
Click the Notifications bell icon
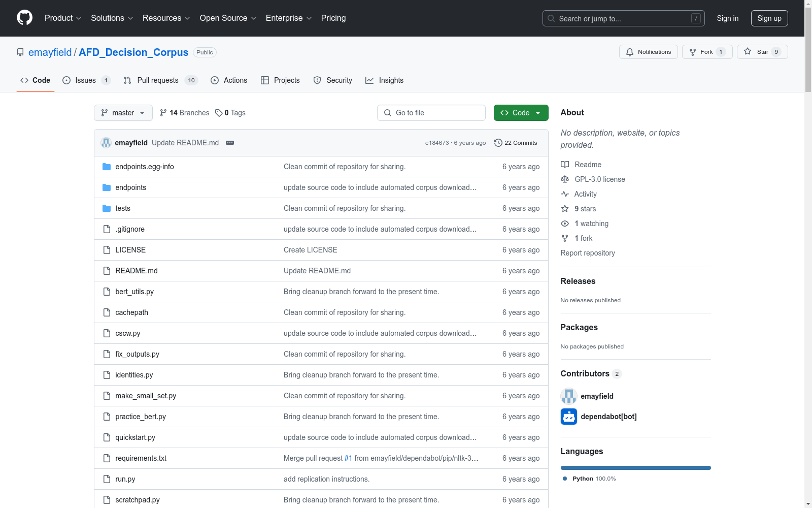(x=630, y=52)
